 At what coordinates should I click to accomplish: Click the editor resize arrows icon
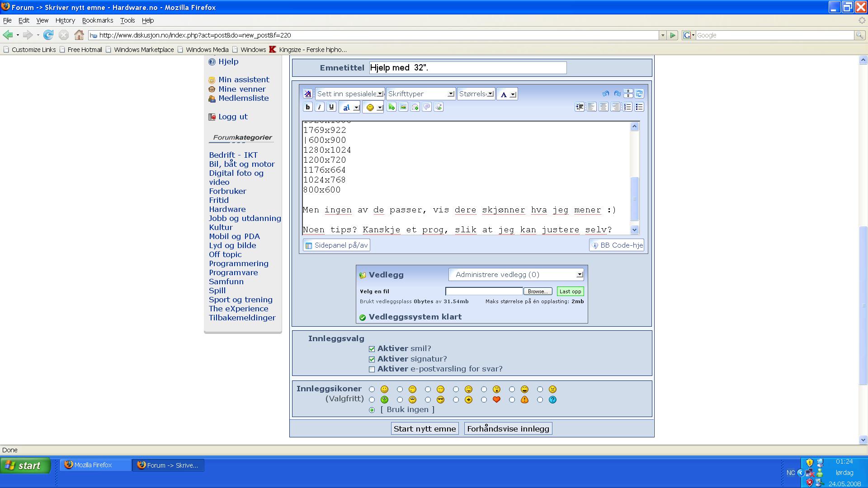click(x=628, y=94)
